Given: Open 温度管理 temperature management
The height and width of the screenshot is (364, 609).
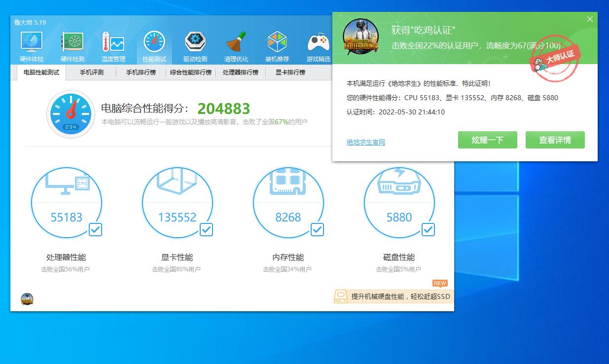Looking at the screenshot, I should pyautogui.click(x=113, y=44).
